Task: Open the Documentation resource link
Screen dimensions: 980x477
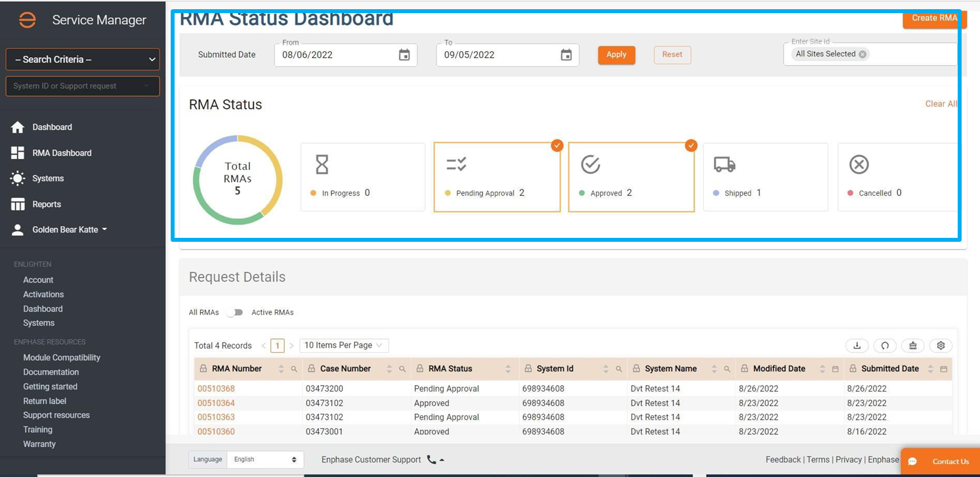Action: 51,373
